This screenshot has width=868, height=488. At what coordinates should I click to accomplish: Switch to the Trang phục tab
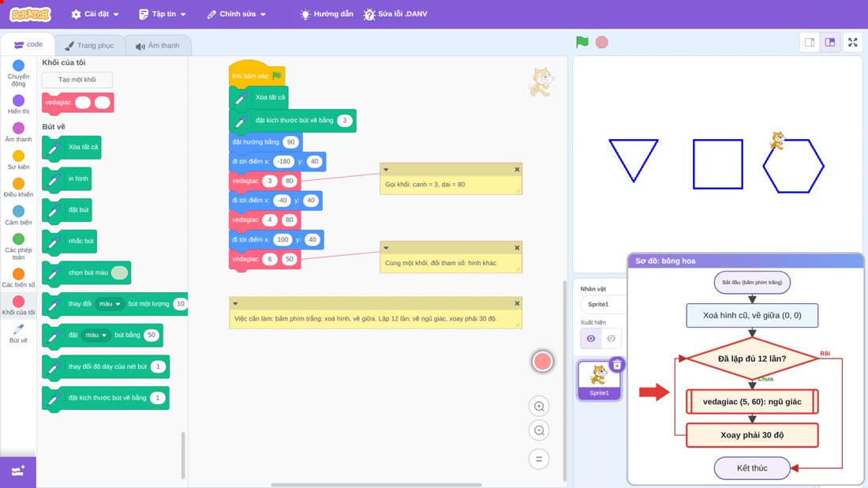click(89, 46)
